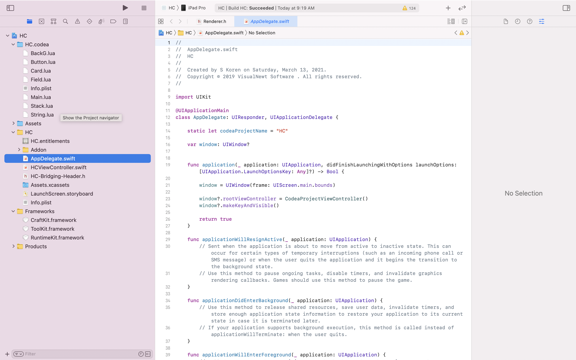This screenshot has height=360, width=576.
Task: Click the jump bar warning icon
Action: coord(461,33)
